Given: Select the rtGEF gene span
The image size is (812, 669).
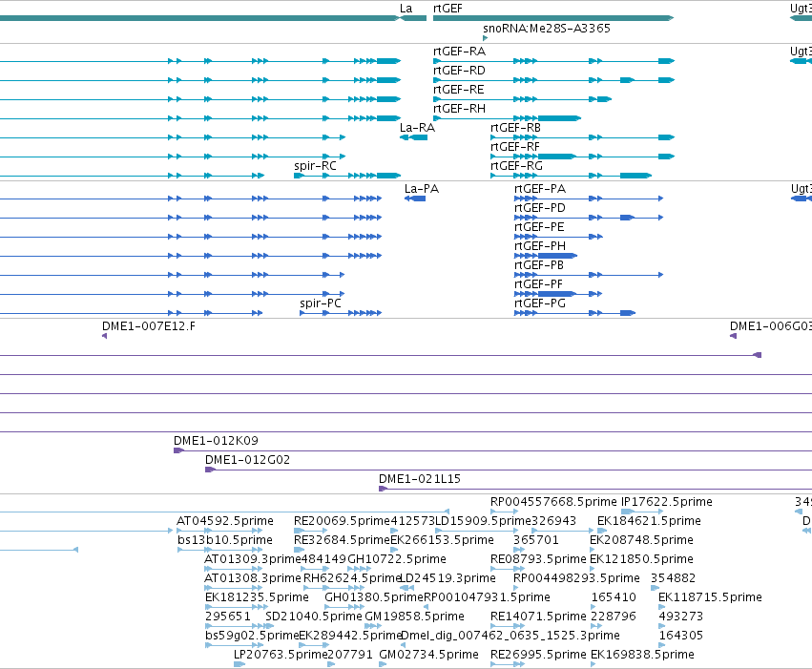Looking at the screenshot, I should [x=553, y=18].
